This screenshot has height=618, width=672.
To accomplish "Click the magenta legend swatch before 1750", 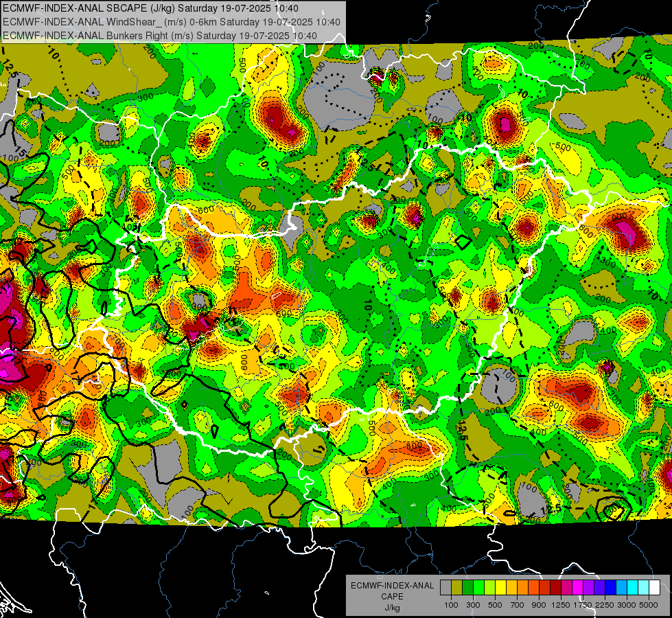I will coord(578,587).
